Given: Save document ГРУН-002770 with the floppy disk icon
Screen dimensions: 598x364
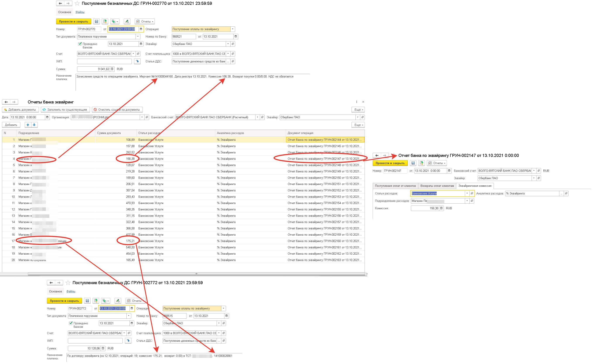Looking at the screenshot, I should click(96, 22).
